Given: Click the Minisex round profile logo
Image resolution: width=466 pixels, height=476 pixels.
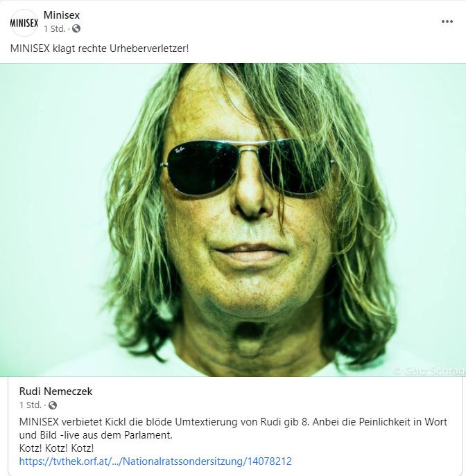Looking at the screenshot, I should pos(24,23).
